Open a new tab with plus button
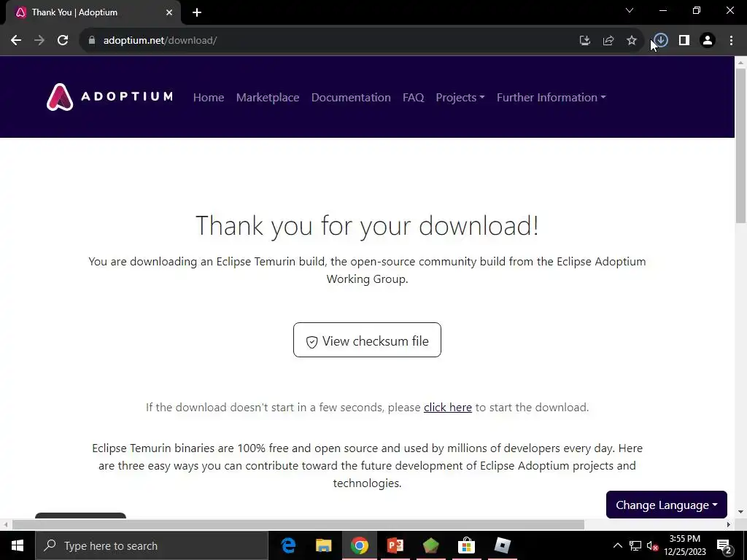The width and height of the screenshot is (747, 560). tap(197, 12)
